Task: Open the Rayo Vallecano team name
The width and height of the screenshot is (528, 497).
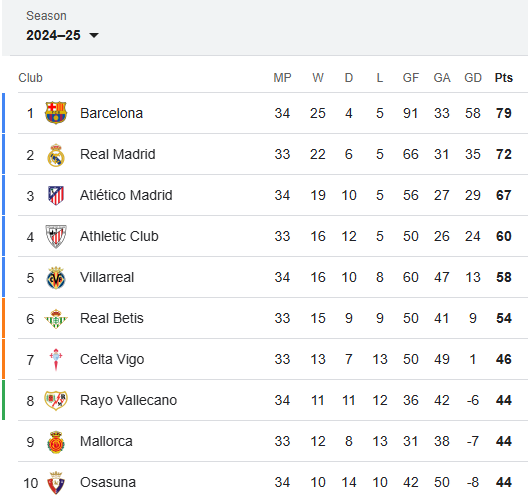Action: coord(128,400)
